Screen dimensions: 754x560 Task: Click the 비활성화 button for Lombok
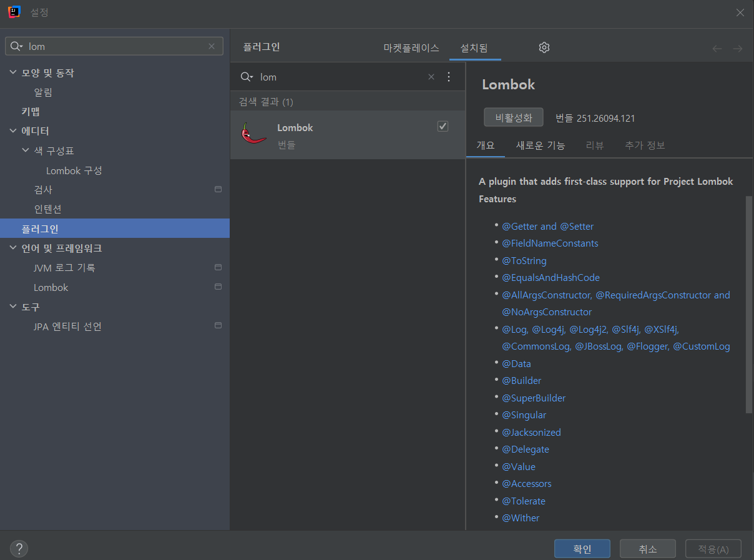514,117
